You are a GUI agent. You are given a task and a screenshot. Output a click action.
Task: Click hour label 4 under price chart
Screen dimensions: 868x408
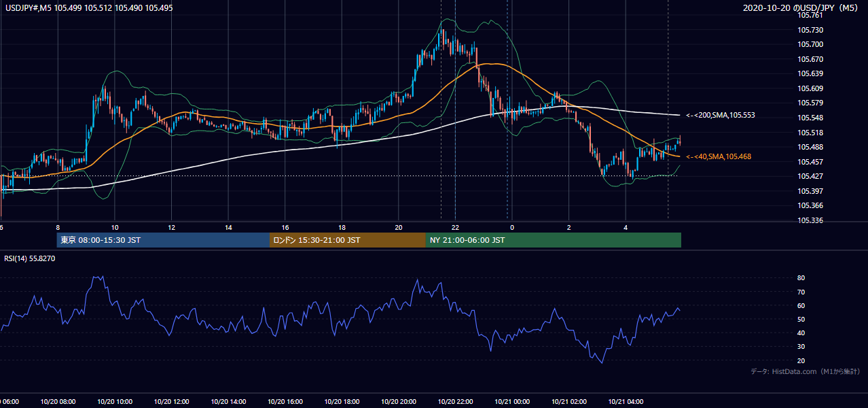(x=626, y=227)
